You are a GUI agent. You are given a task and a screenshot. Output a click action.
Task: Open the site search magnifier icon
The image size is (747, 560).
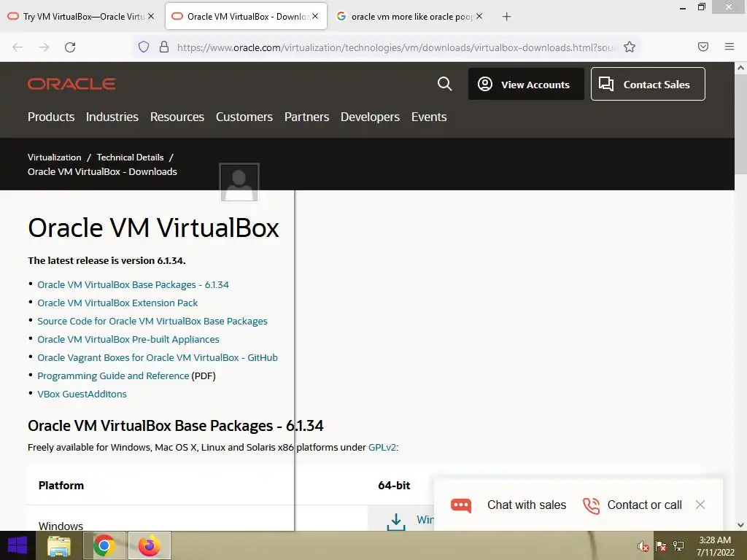pos(444,84)
